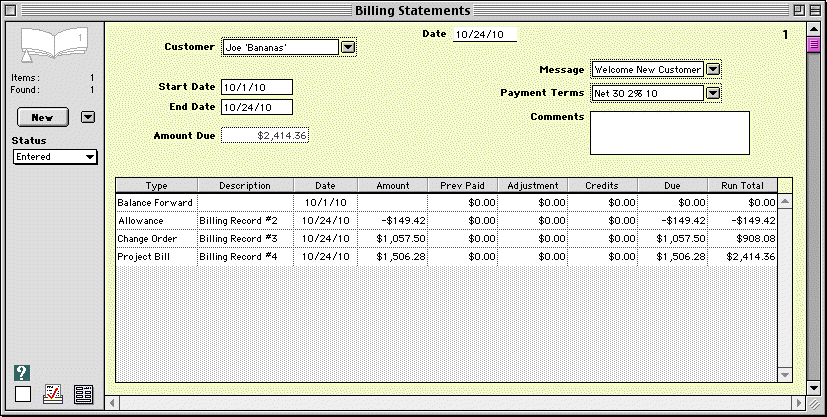Click the window zoom box in title bar
This screenshot has height=417, width=827.
(797, 10)
